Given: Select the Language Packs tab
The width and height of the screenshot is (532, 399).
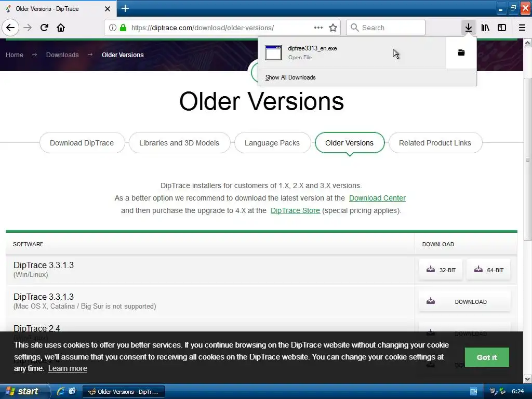Looking at the screenshot, I should 272,143.
